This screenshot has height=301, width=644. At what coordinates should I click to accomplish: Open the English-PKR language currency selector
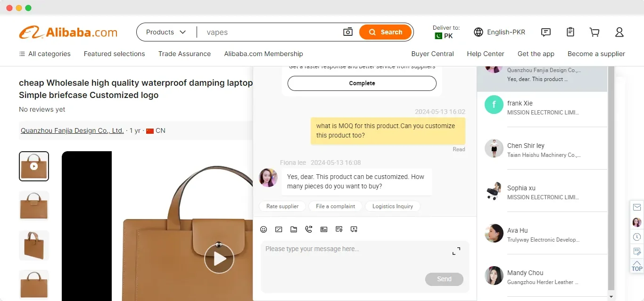coord(499,32)
